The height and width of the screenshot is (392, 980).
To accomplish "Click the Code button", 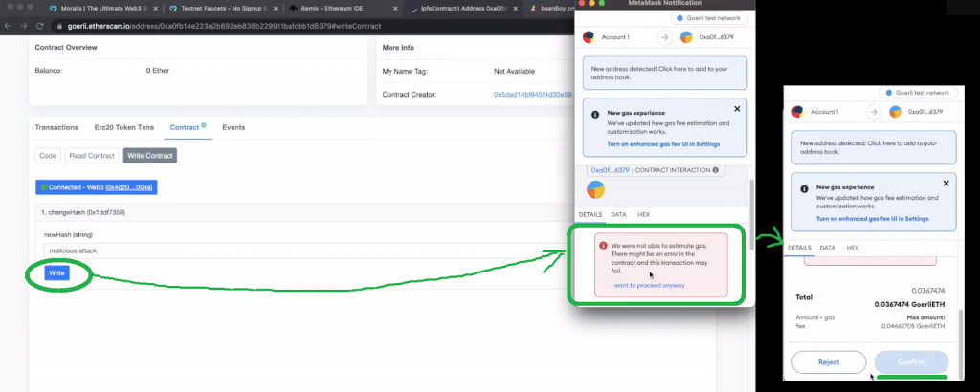I will (x=48, y=156).
